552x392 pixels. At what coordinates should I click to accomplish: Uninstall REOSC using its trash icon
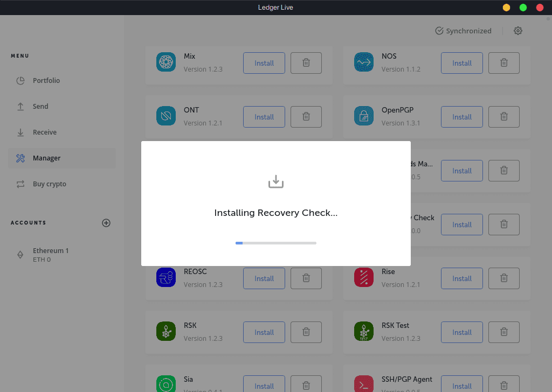(306, 278)
